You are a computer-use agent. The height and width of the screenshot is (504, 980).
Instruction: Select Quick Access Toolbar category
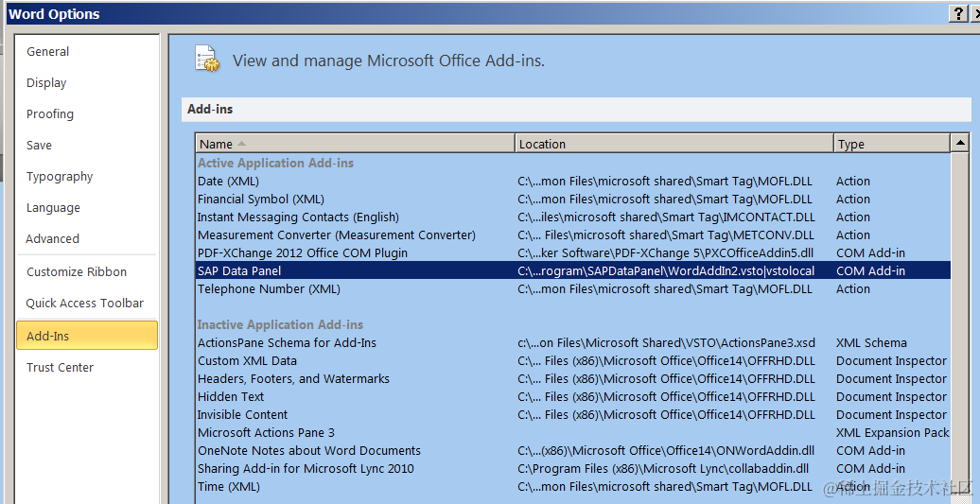tap(85, 304)
